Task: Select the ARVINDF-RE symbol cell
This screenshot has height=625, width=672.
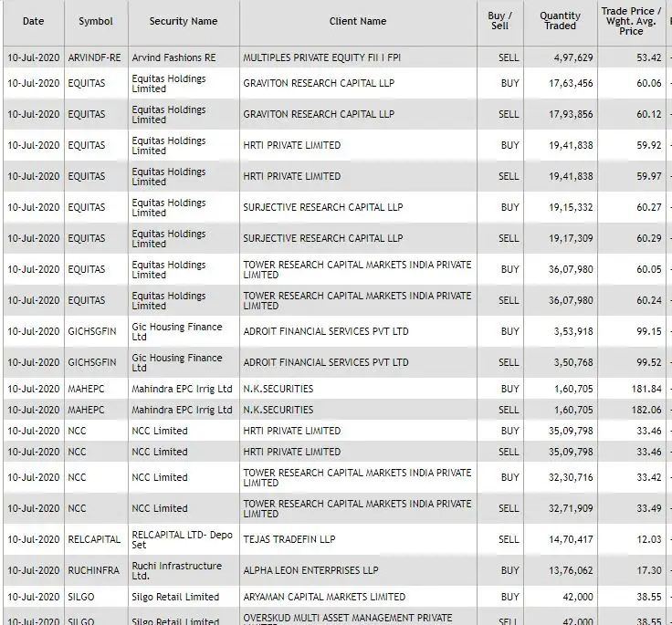Action: [x=94, y=57]
